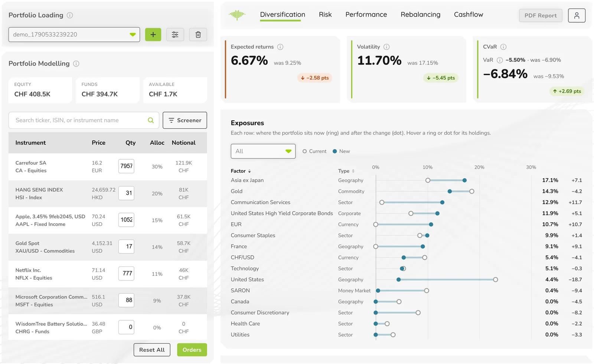Click the Communication Services new exposure dot
Screen dimensions: 594x364
(x=442, y=202)
